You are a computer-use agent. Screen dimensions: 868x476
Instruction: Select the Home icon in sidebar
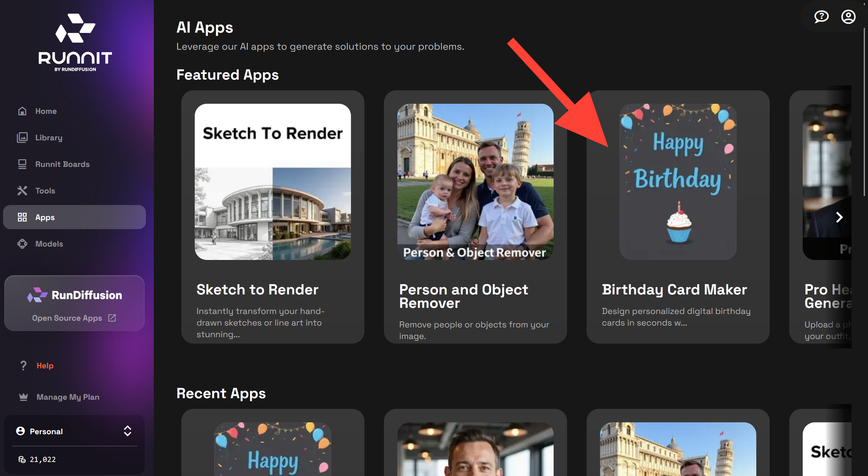click(x=22, y=111)
